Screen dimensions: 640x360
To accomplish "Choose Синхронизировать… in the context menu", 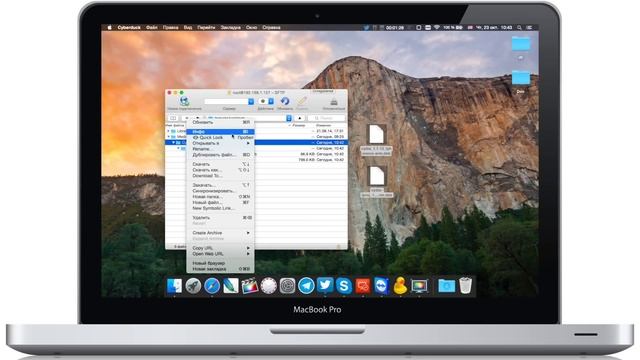I will (220, 191).
